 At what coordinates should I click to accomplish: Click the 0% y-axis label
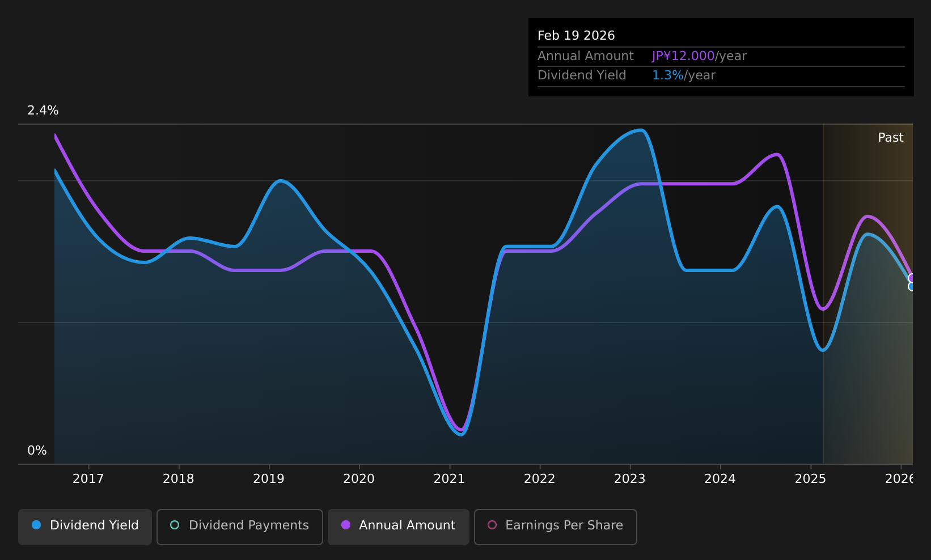(x=37, y=451)
